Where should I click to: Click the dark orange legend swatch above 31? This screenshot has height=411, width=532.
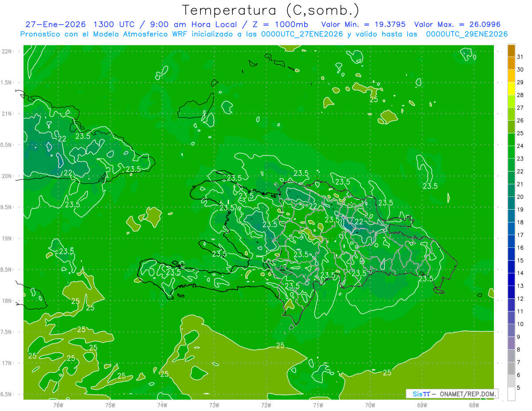pos(511,51)
